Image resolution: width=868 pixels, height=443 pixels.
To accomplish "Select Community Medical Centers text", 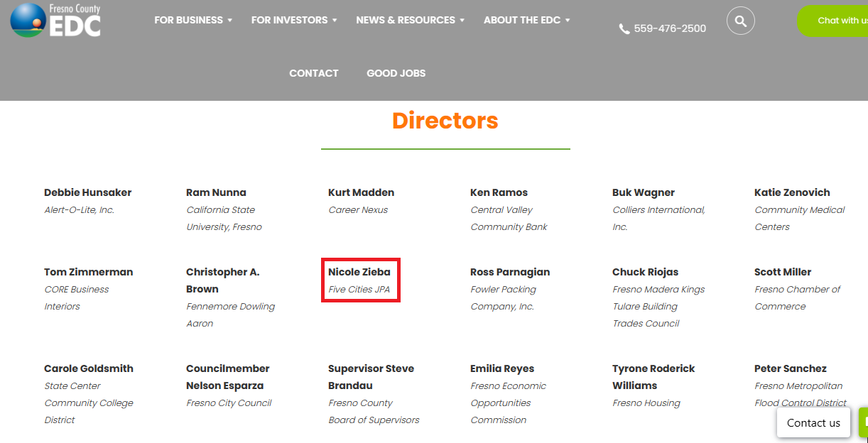I will [800, 218].
